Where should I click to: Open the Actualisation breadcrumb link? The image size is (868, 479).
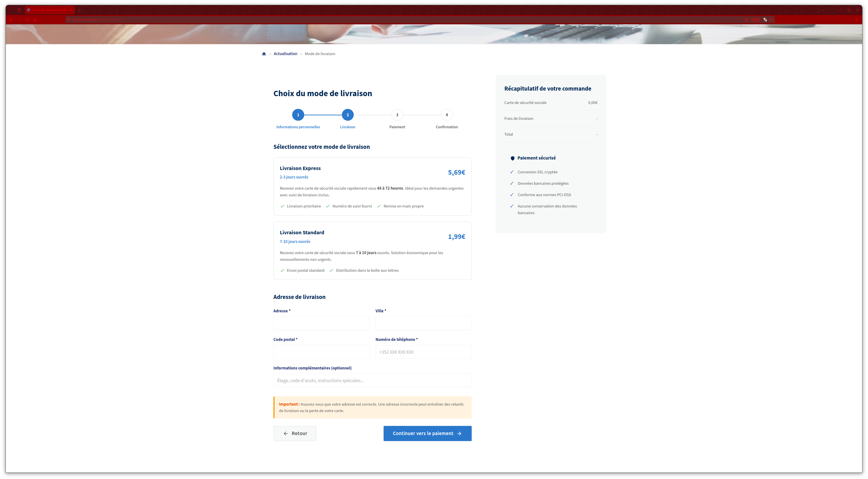point(285,54)
